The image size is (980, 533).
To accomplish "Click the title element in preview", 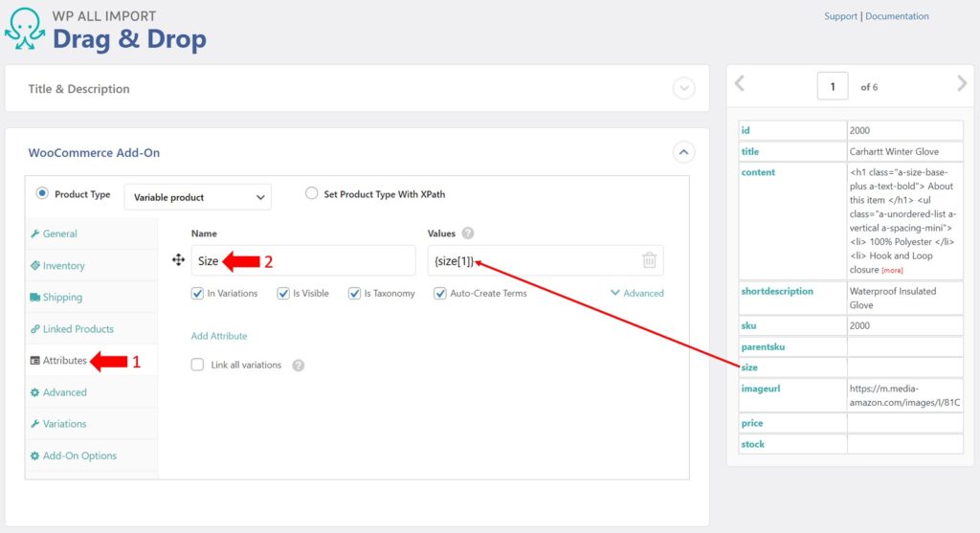I will [x=750, y=152].
